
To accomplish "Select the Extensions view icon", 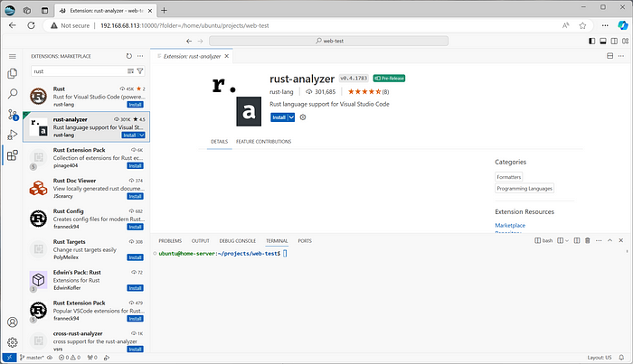I will (x=13, y=155).
